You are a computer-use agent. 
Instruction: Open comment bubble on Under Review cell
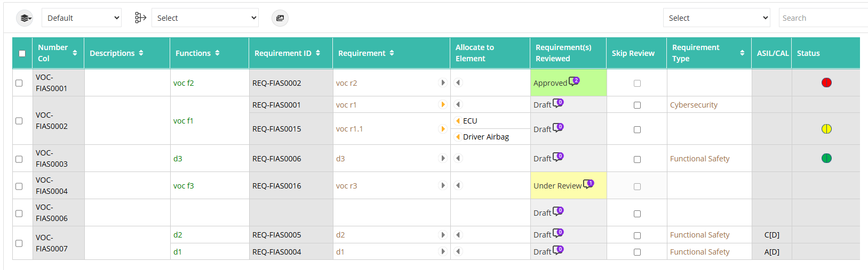point(588,184)
